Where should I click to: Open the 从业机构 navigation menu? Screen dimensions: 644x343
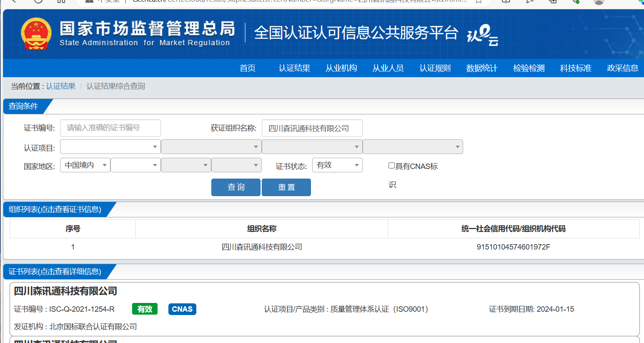tap(341, 68)
